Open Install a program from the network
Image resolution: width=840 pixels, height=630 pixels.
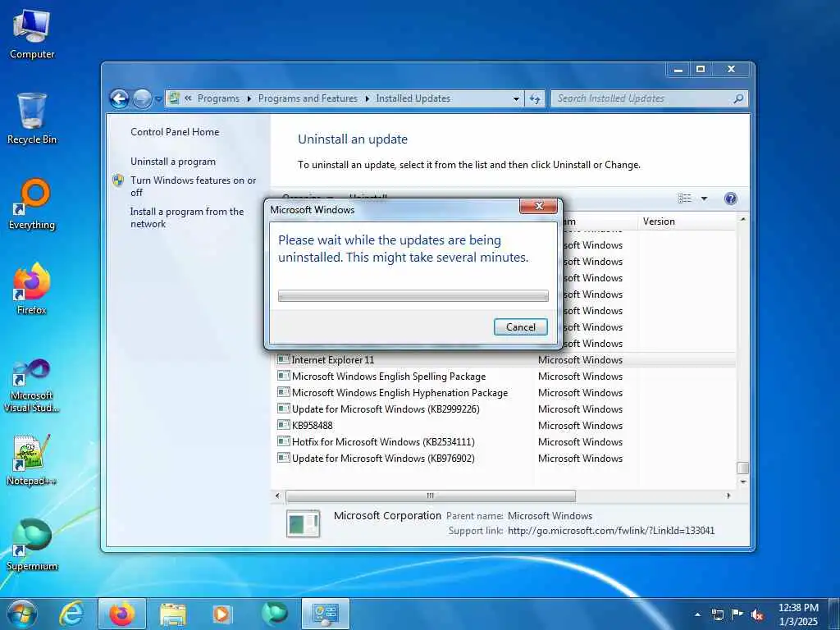click(186, 217)
